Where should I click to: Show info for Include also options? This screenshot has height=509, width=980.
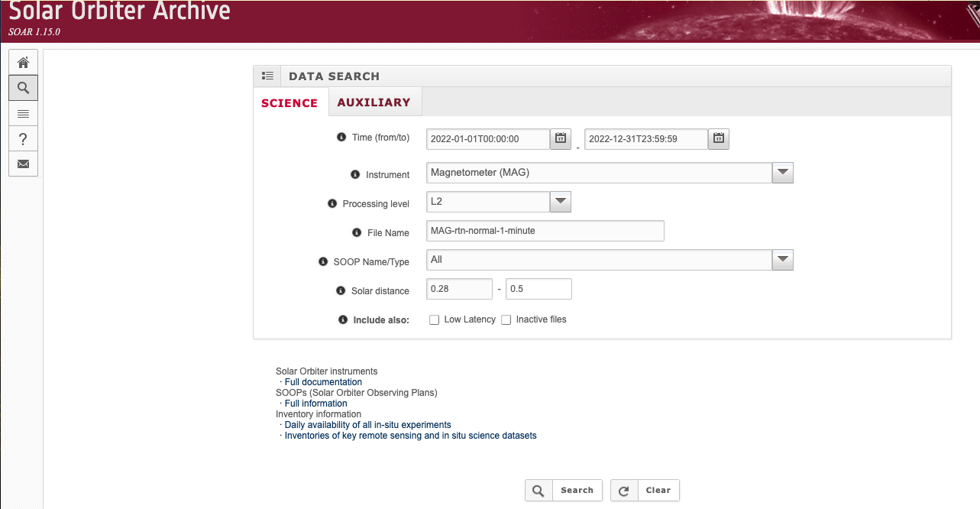pyautogui.click(x=342, y=319)
